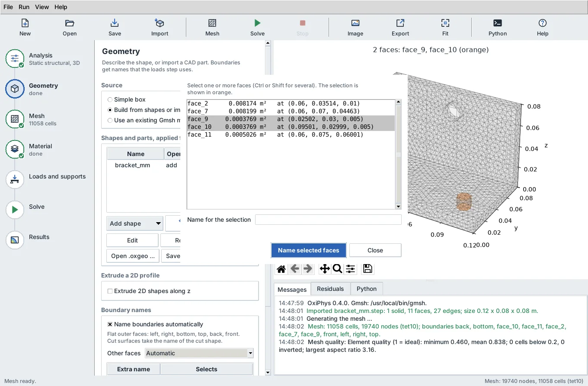588x386 pixels.
Task: Select face_2 row in the faces list
Action: point(291,104)
